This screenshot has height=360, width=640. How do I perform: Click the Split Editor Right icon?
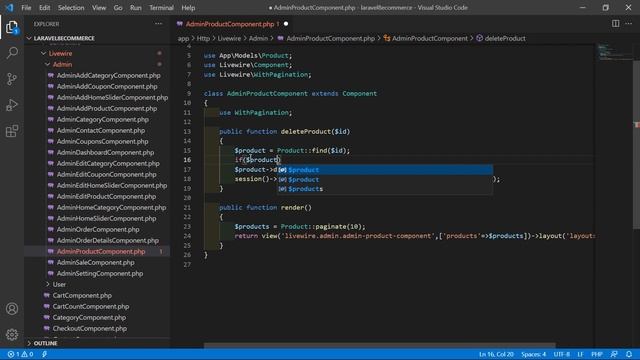point(615,24)
